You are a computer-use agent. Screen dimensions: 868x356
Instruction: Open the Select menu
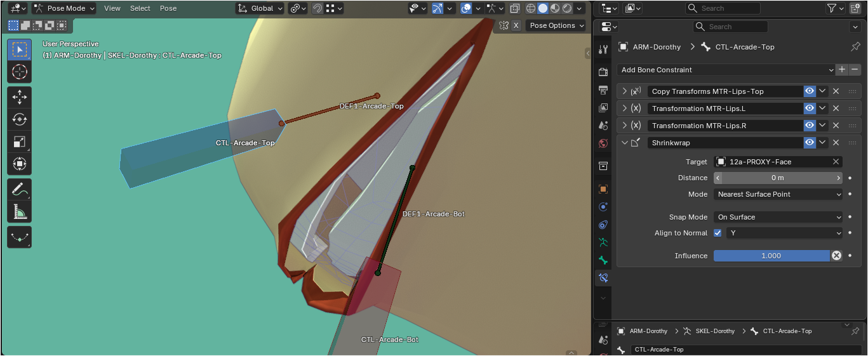tap(140, 8)
